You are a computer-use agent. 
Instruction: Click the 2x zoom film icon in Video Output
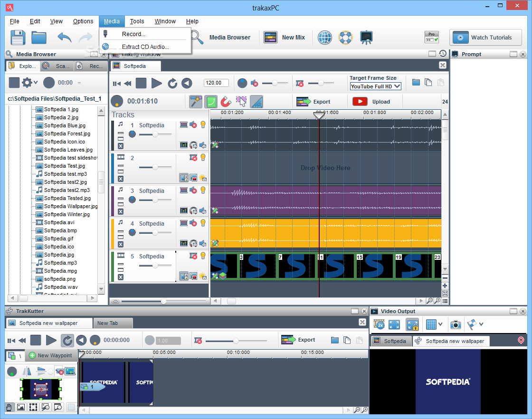(379, 324)
